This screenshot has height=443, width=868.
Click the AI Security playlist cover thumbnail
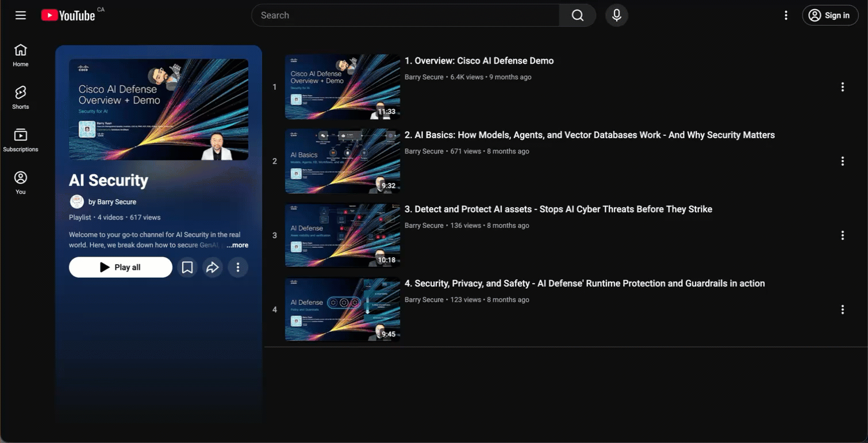tap(159, 109)
